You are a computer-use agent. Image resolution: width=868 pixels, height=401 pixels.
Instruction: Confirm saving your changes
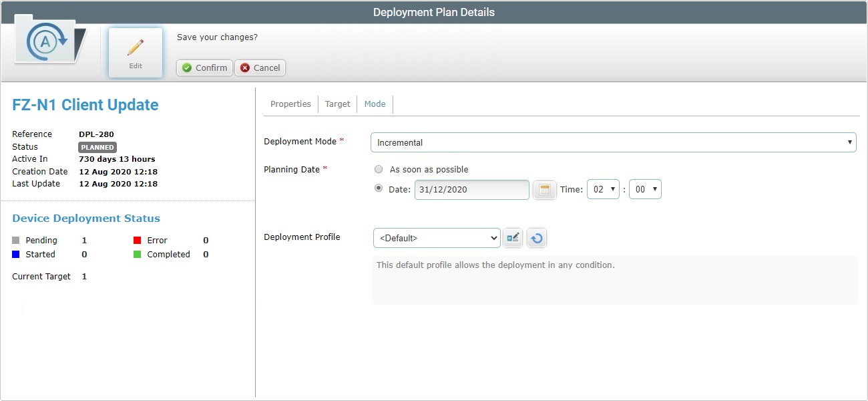point(204,68)
